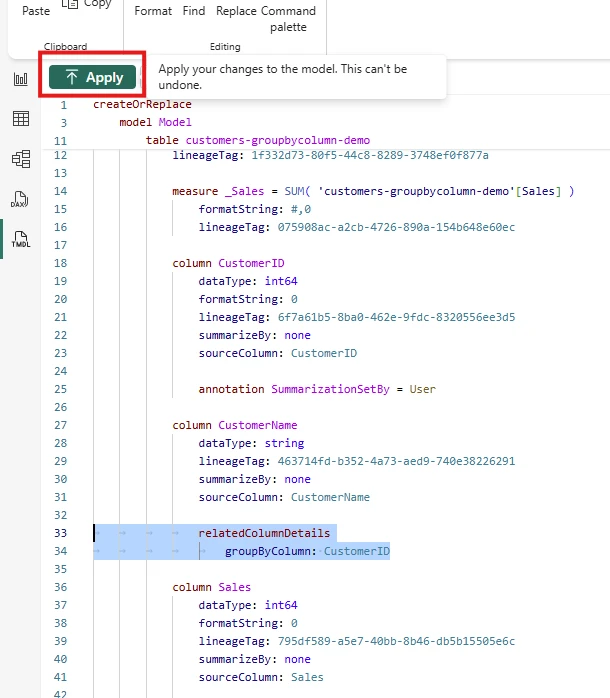
Task: Click the green Apply button
Action: [x=92, y=77]
